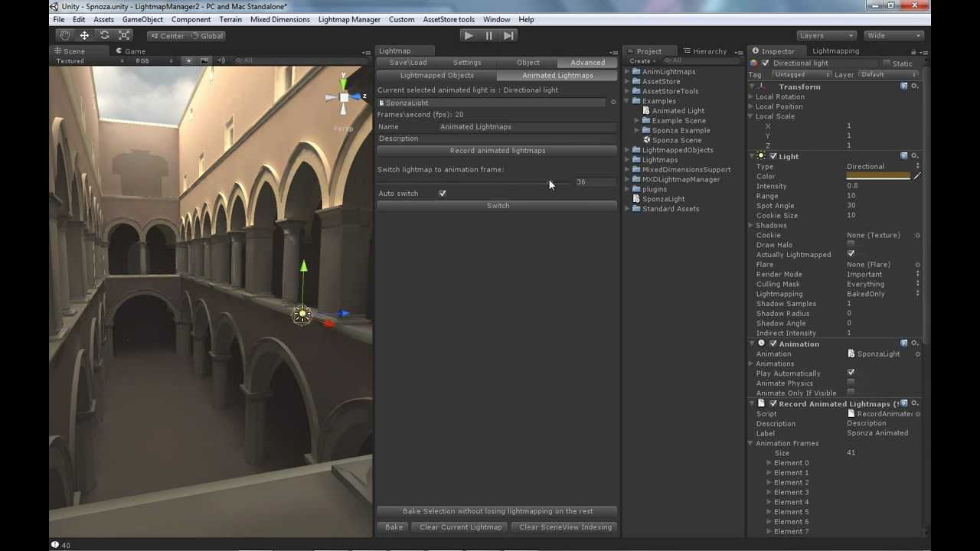The height and width of the screenshot is (551, 980).
Task: Expand the Shadows section
Action: 751,226
